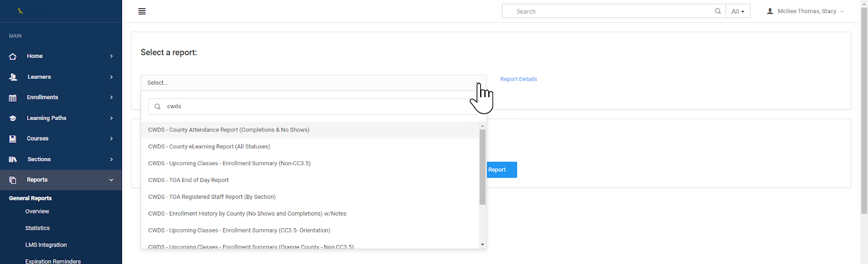Collapse the Reports menu chevron
Image resolution: width=868 pixels, height=264 pixels.
[x=111, y=180]
